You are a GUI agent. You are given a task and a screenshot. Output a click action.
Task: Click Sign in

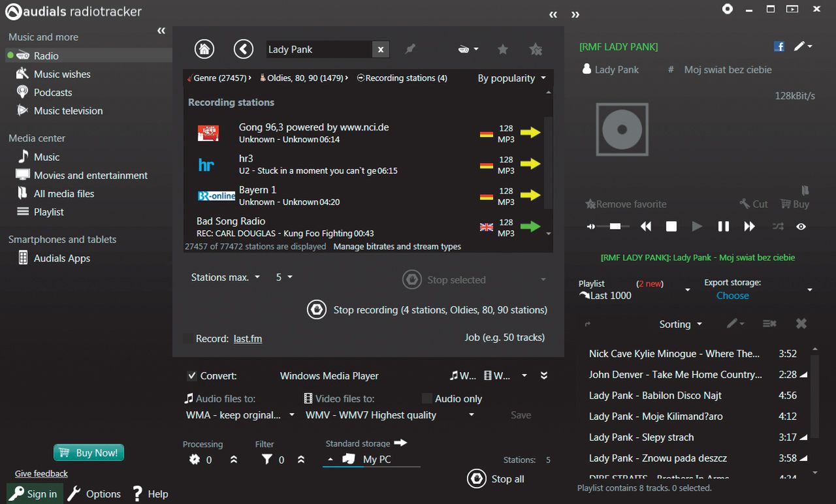(35, 494)
